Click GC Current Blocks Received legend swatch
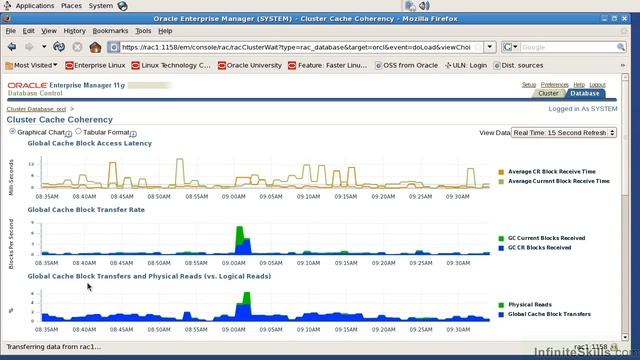 tap(501, 238)
